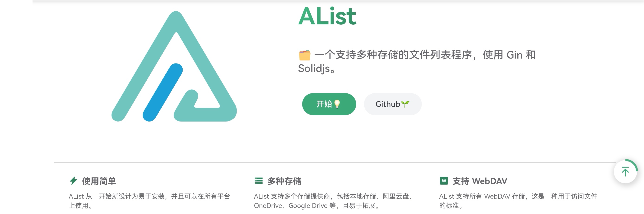The width and height of the screenshot is (644, 214).
Task: Click the text mentioning OneDrive、Google Drive
Action: click(x=334, y=201)
